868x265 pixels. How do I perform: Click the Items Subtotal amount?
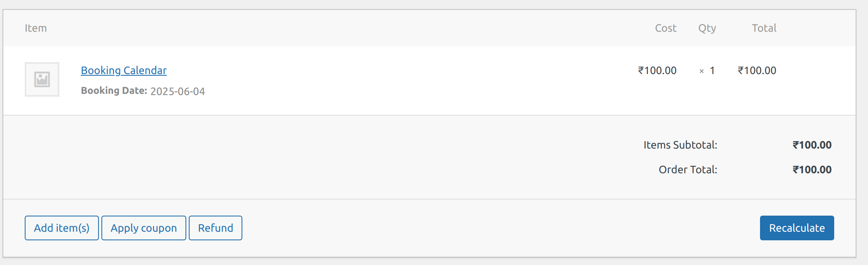click(812, 145)
